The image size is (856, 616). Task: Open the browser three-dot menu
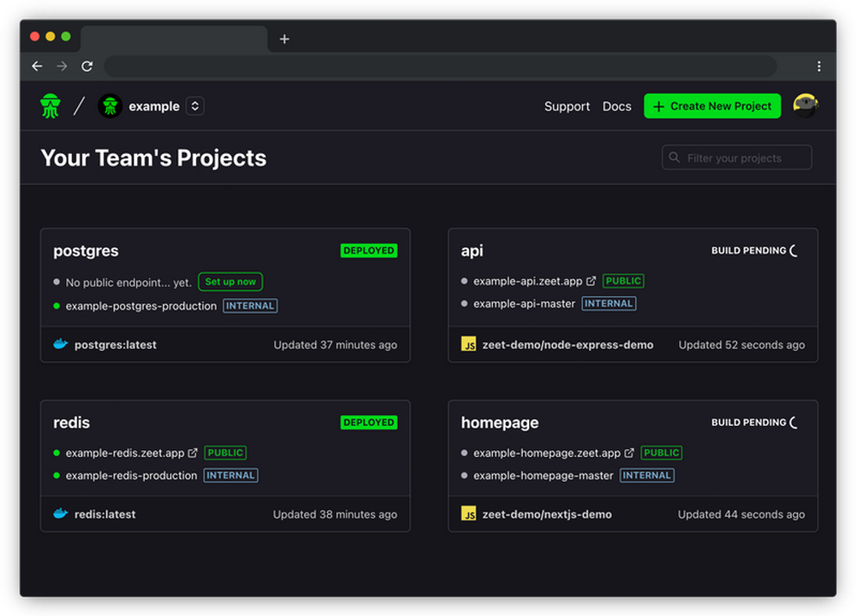pyautogui.click(x=818, y=66)
